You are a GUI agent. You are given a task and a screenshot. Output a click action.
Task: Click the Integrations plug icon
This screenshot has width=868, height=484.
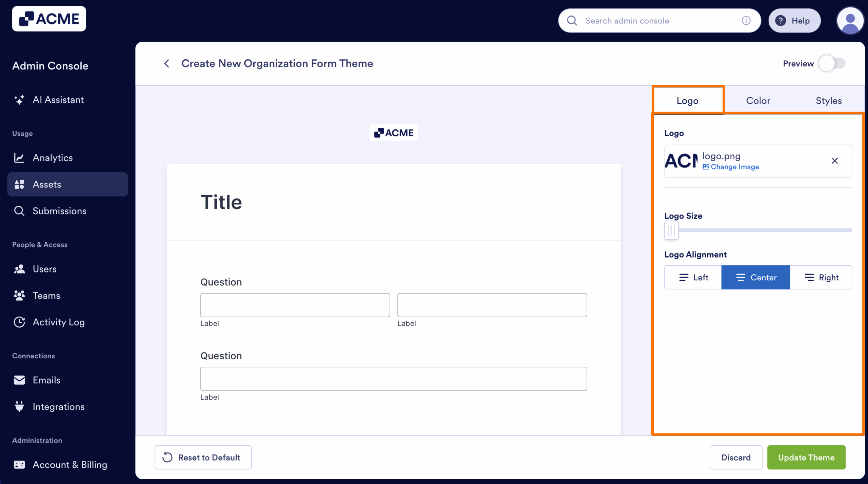(x=19, y=406)
